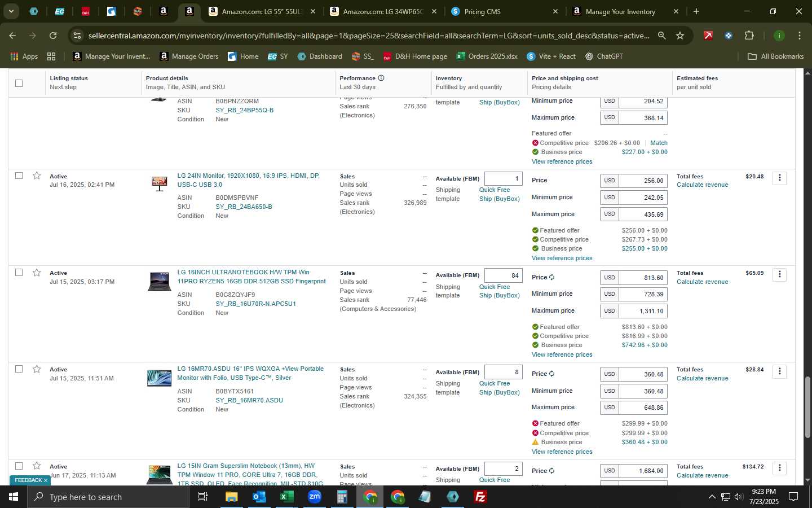Calculate revenue for the $65.09 fees row
812x508 pixels.
tap(702, 282)
